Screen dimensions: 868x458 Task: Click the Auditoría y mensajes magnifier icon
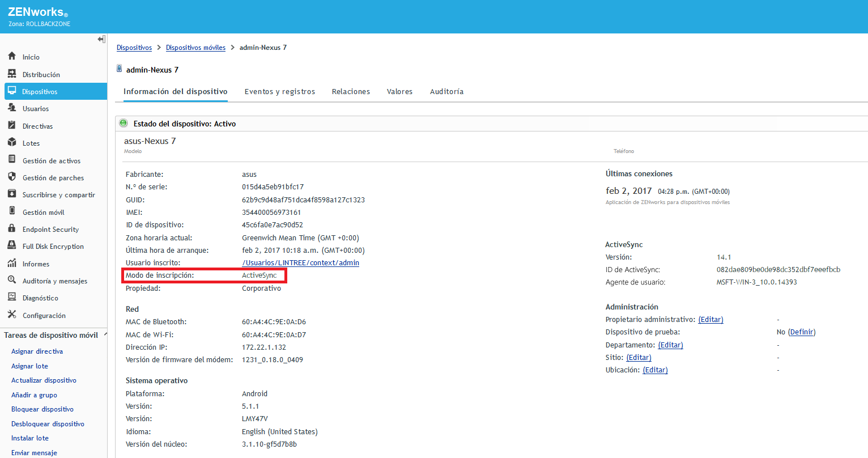point(12,281)
